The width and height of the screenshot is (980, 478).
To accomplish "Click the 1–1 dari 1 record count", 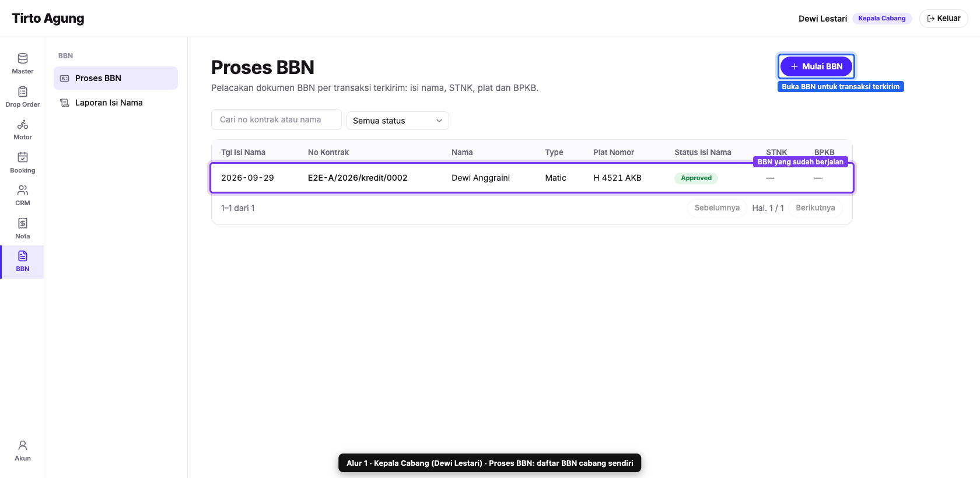I will click(238, 208).
